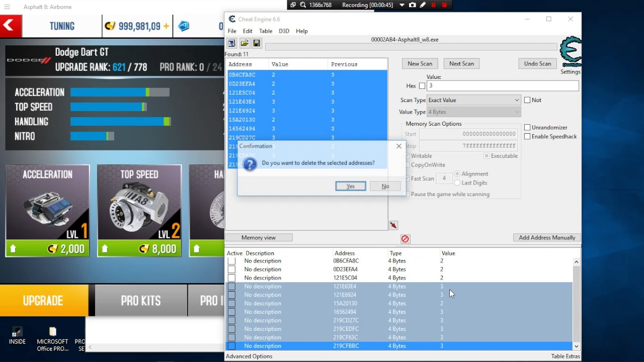
Task: Click into the scan Value input field
Action: point(503,86)
